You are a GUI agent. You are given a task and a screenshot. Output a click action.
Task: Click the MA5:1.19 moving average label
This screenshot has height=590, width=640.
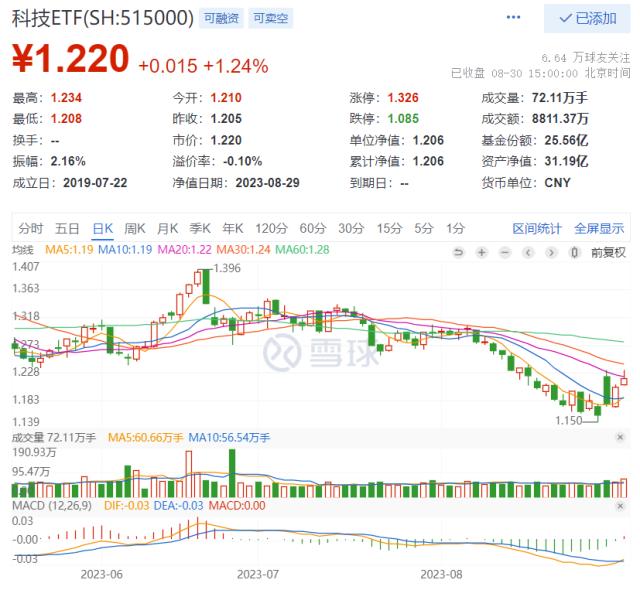69,250
